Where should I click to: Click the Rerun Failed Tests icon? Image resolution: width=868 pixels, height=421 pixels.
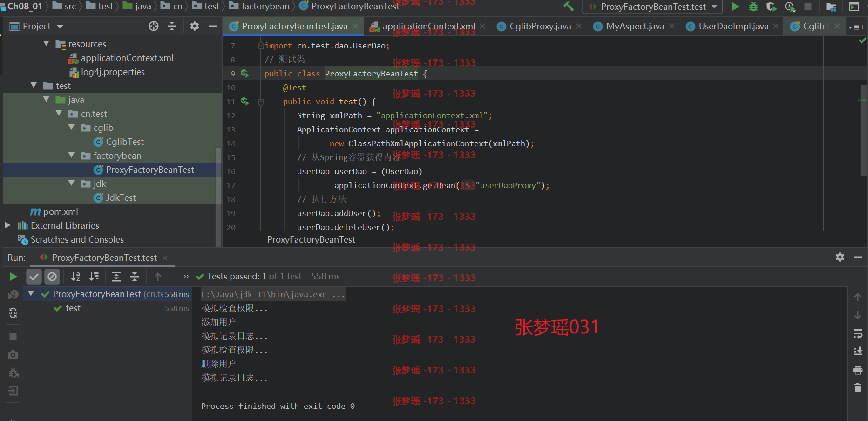(13, 295)
